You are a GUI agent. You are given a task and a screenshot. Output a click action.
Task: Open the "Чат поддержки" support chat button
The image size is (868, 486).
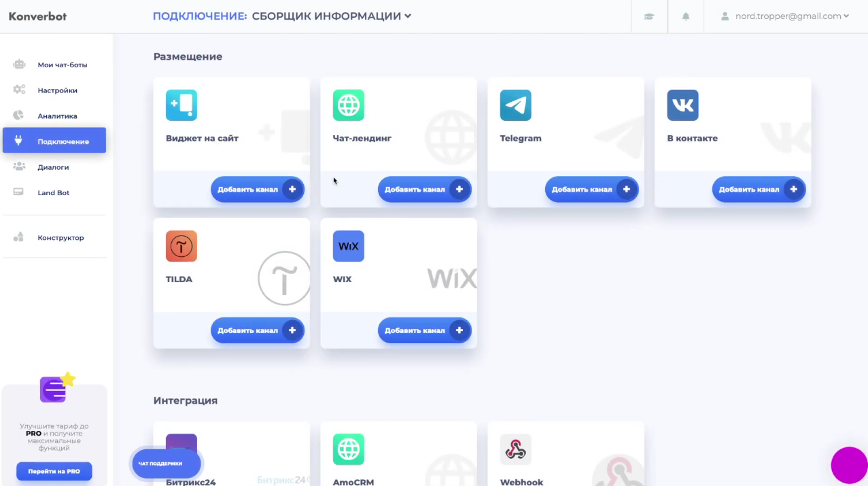(x=167, y=464)
